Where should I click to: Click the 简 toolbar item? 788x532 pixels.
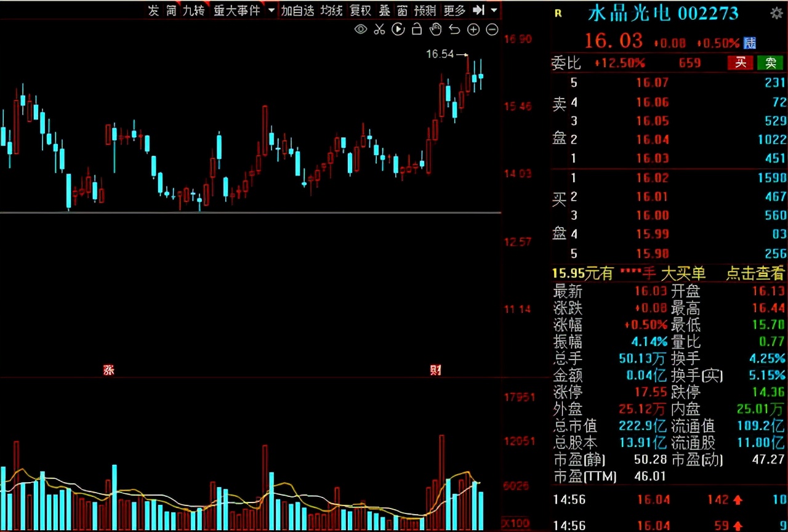pyautogui.click(x=171, y=10)
